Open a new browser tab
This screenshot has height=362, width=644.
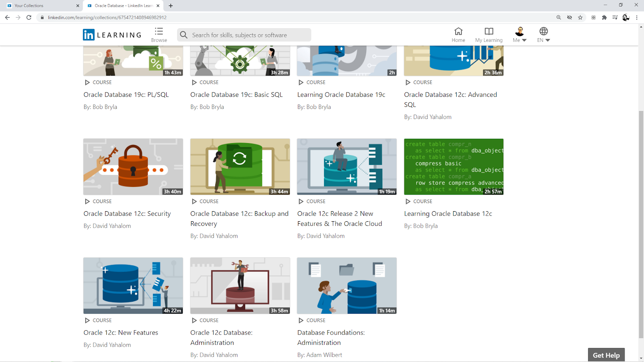(171, 6)
